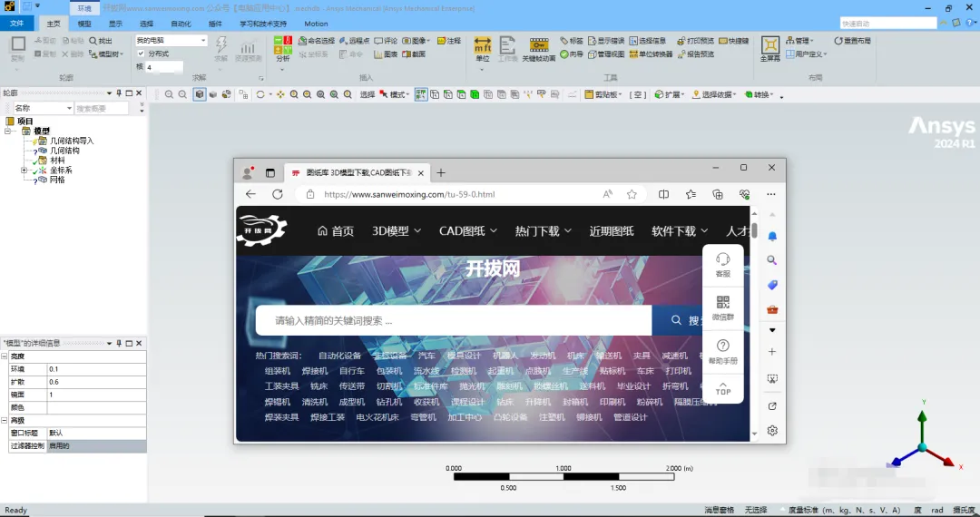Open the 帮助手册 button on the webpage
This screenshot has width=980, height=517.
coord(723,352)
